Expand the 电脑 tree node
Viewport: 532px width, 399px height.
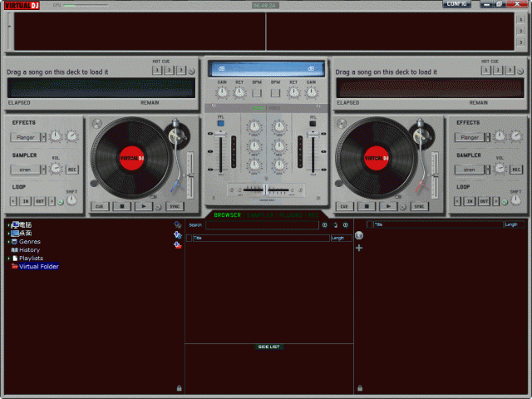pos(9,224)
